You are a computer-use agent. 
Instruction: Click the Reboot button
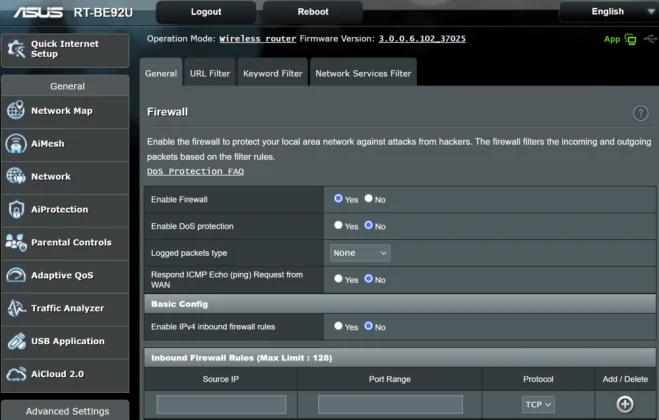tap(313, 12)
